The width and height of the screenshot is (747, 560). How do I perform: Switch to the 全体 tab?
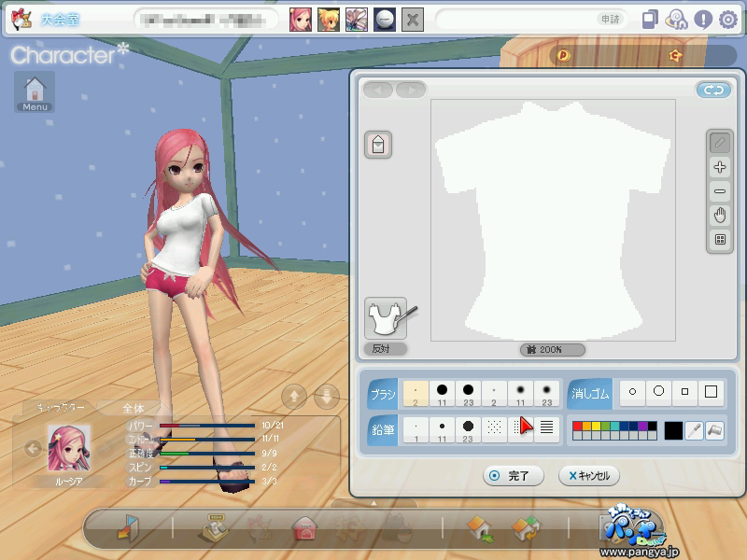point(133,408)
